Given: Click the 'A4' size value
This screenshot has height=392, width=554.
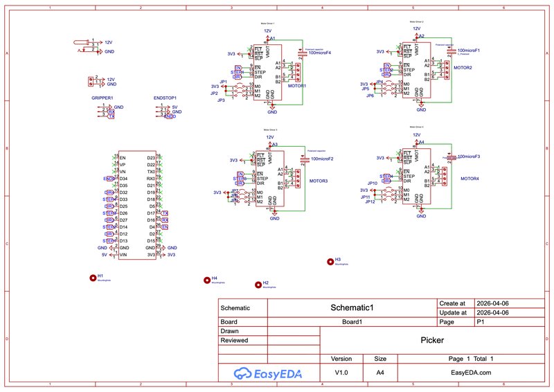Looking at the screenshot, I should point(380,373).
